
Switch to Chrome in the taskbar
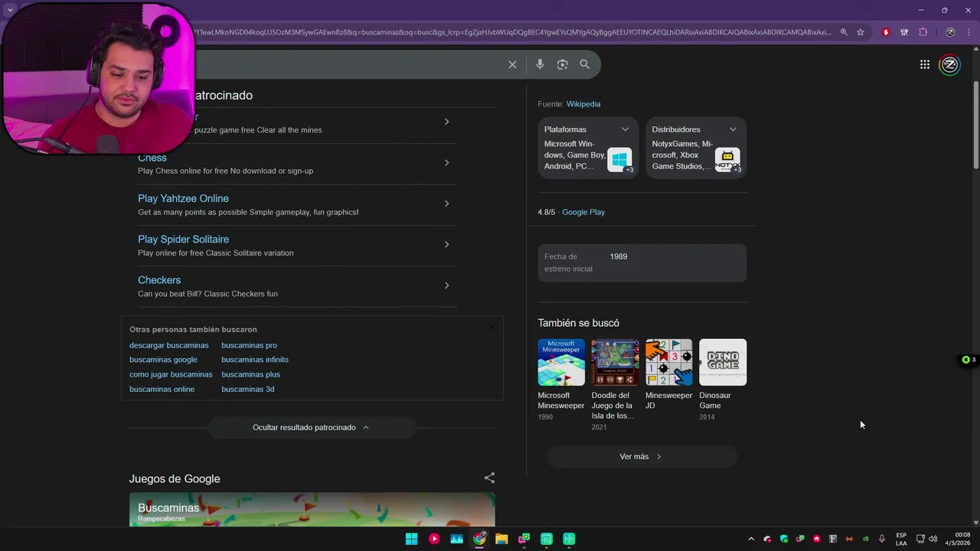pyautogui.click(x=479, y=539)
